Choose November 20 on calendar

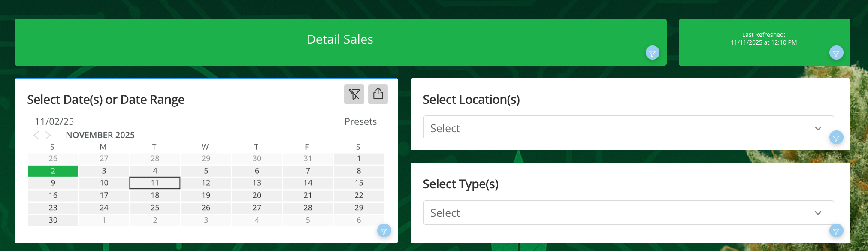tap(257, 195)
